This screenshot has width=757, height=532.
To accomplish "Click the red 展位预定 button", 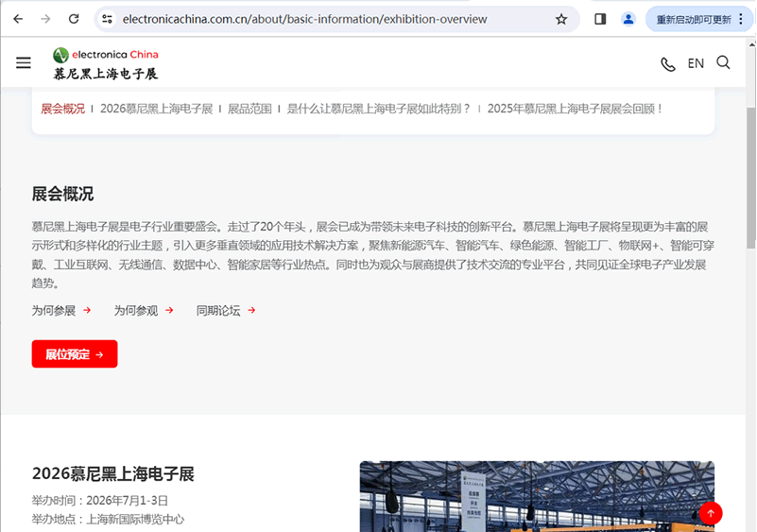I will 75,353.
